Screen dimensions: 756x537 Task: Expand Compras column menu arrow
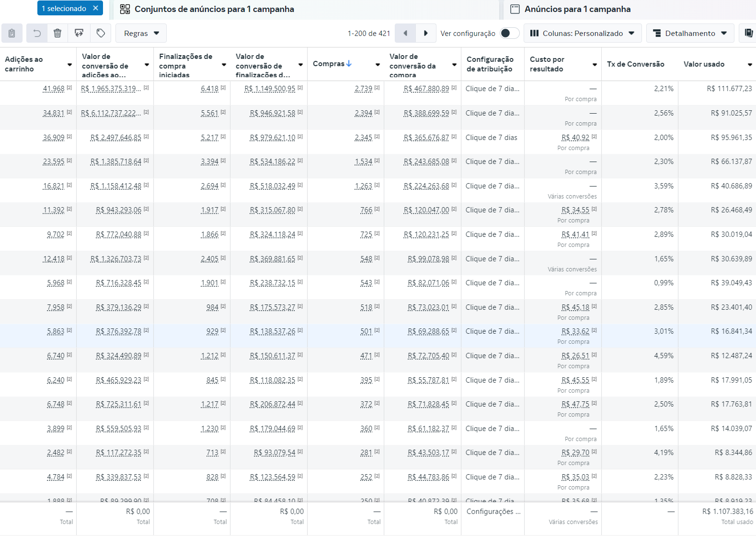coord(378,65)
